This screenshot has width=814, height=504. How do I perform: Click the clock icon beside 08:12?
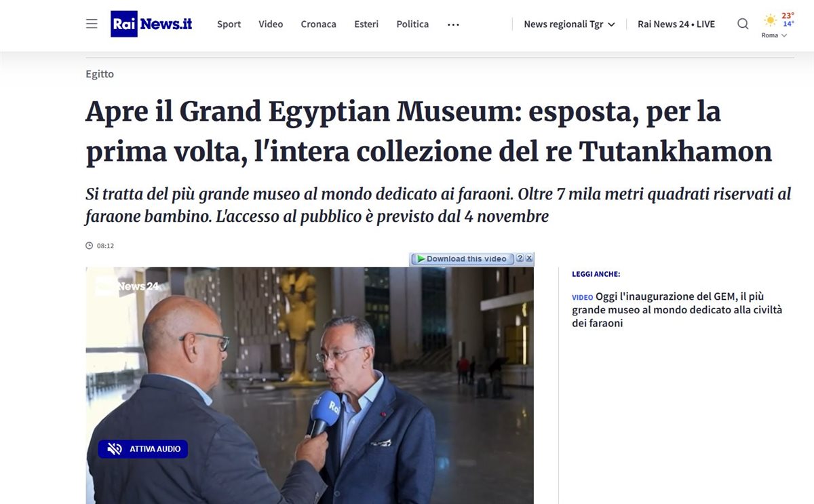pos(89,246)
